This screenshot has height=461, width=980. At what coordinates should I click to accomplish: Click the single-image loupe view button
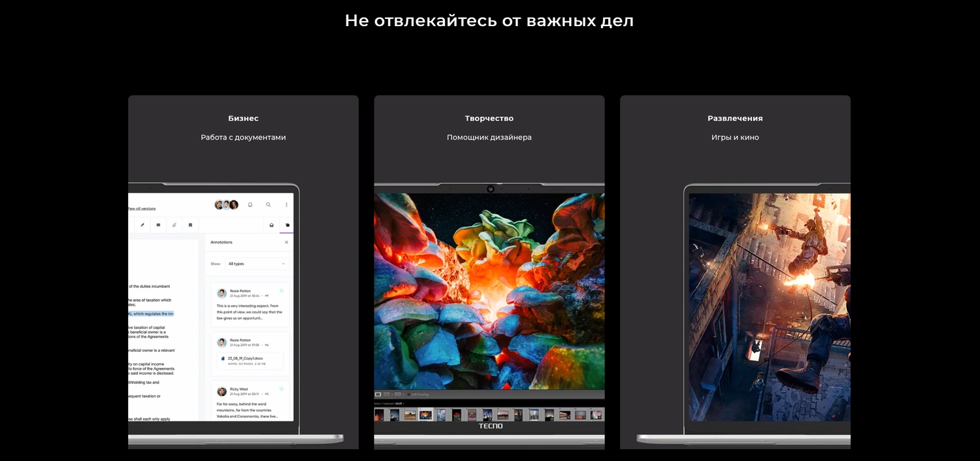pyautogui.click(x=378, y=394)
